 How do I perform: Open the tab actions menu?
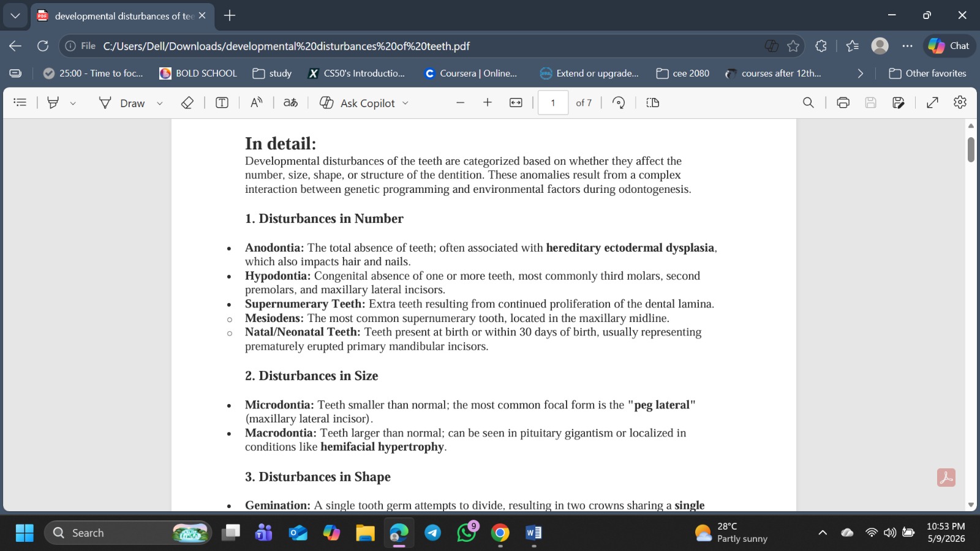[x=15, y=15]
